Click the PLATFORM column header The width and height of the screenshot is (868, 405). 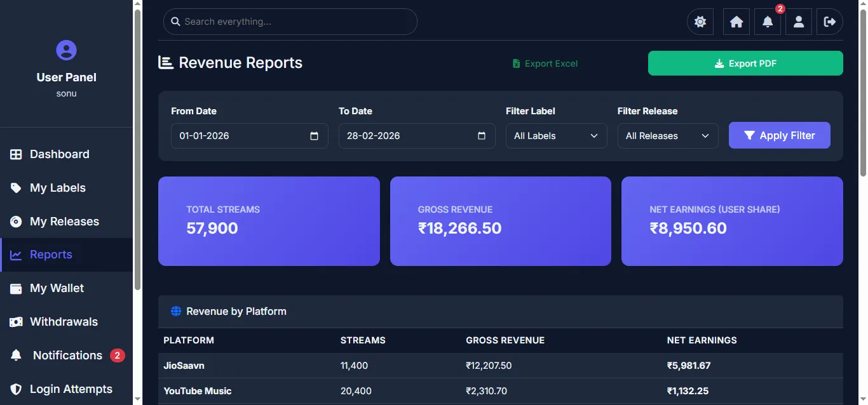coord(189,340)
